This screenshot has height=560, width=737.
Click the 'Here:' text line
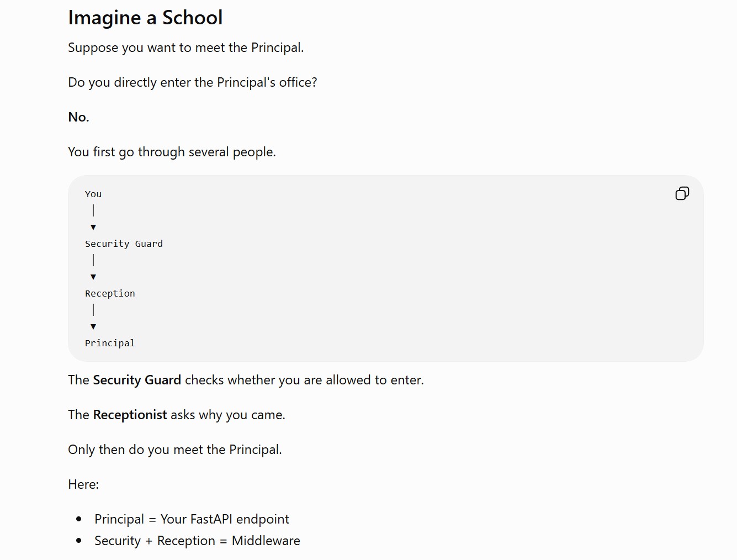(83, 484)
